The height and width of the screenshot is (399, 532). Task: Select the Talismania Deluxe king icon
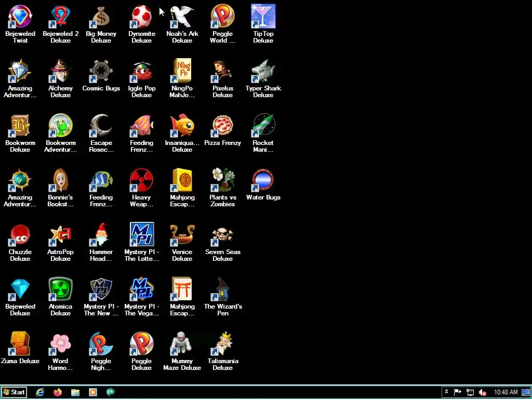click(x=222, y=344)
